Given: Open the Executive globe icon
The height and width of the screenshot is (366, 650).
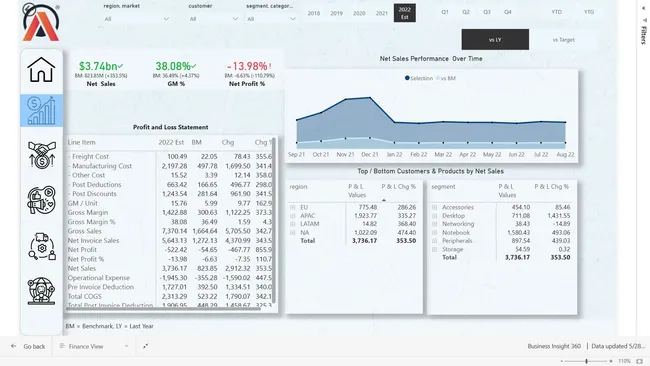Looking at the screenshot, I should pos(41,291).
